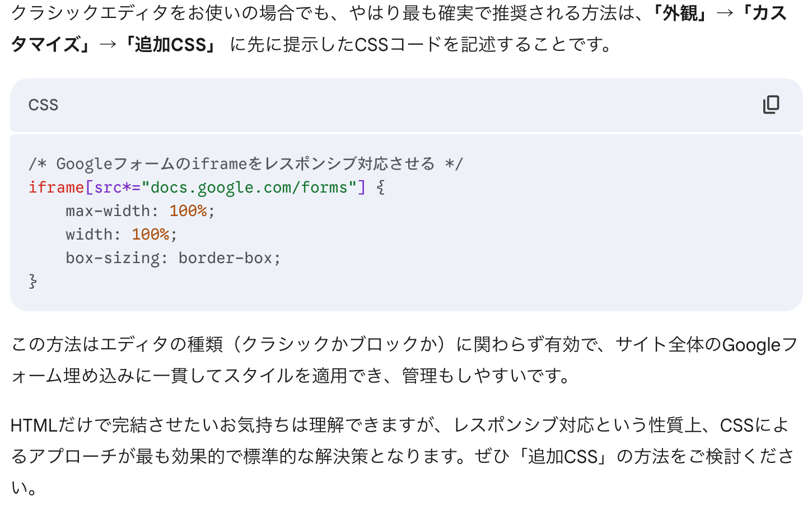812x515 pixels.
Task: Click the width: 100% code line
Action: point(121,235)
